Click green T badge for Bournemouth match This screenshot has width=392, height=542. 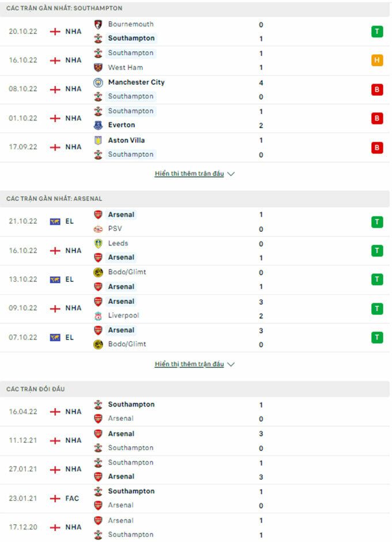click(377, 32)
